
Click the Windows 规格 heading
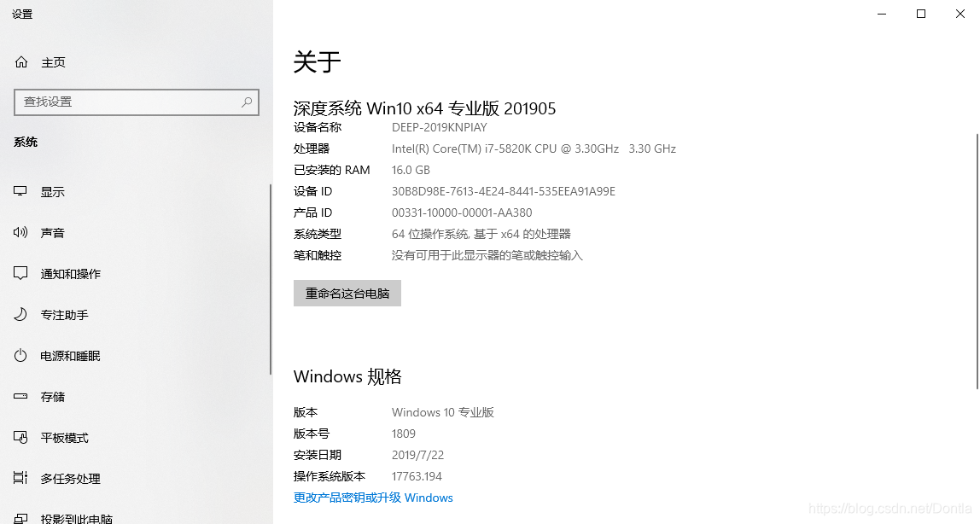[x=347, y=376]
